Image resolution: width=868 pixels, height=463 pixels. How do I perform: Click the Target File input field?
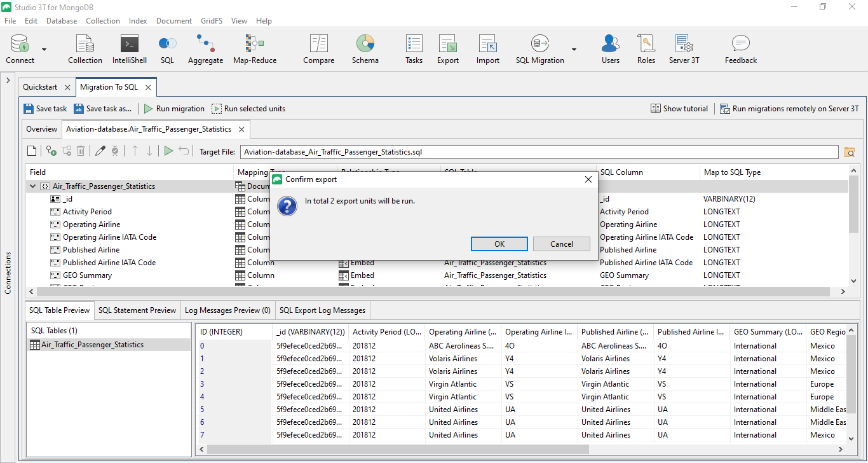pos(539,152)
